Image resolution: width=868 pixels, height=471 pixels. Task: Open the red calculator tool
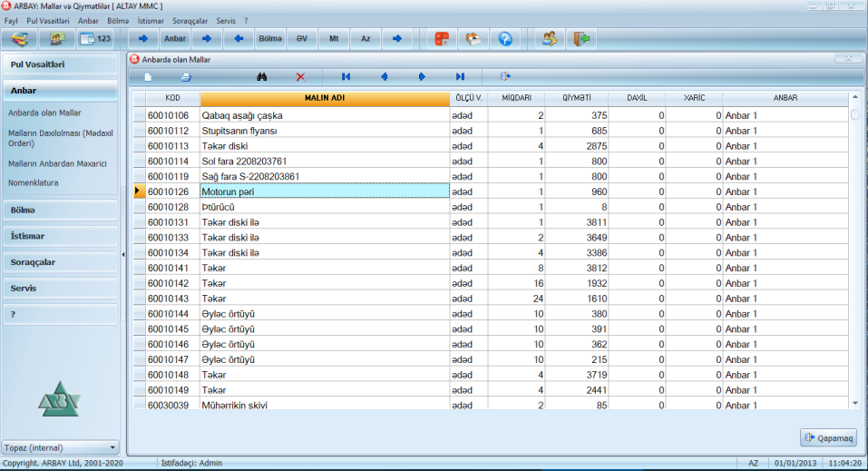[442, 39]
